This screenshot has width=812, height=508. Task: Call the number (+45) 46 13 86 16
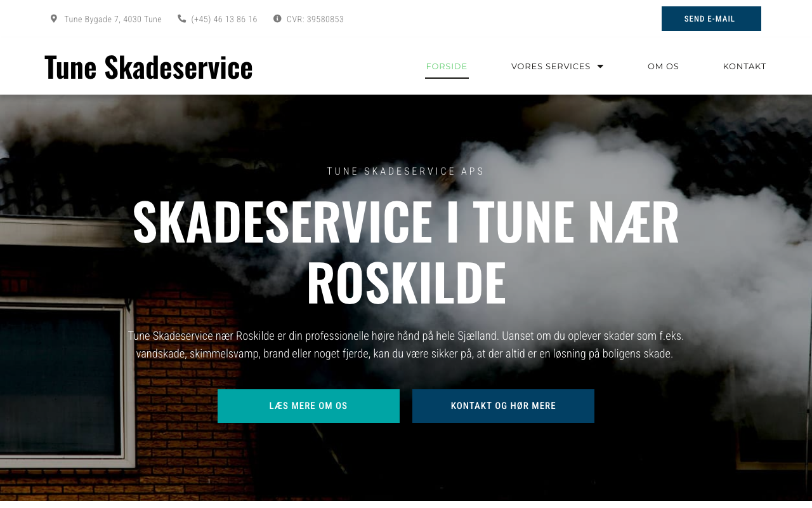[x=224, y=19]
